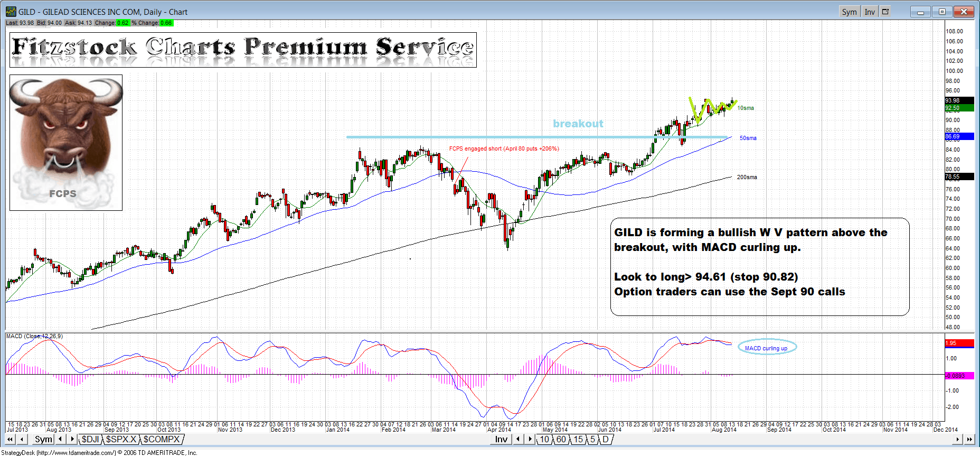Screen dimensions: 980x456
Task: Step to next symbol next to Sym
Action: pyautogui.click(x=72, y=439)
